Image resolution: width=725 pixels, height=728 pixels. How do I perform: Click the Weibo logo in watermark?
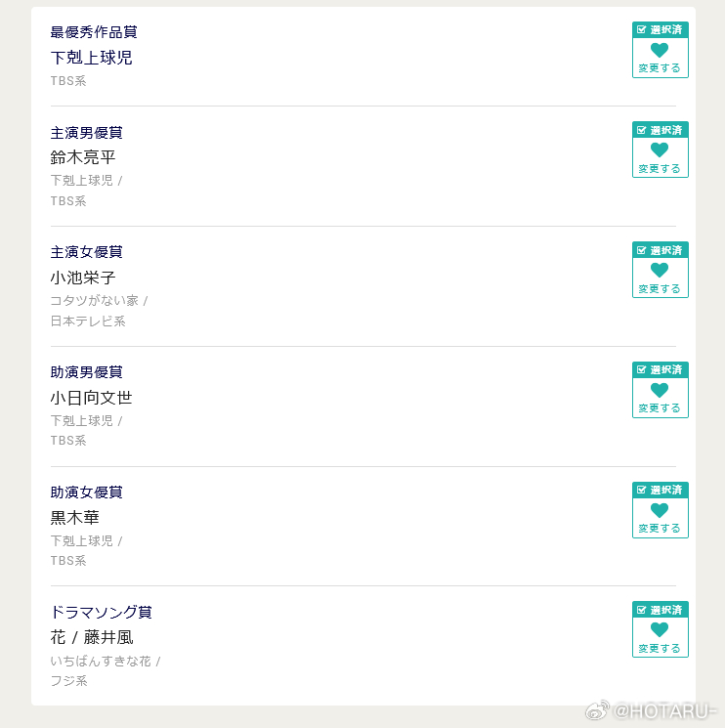point(597,710)
